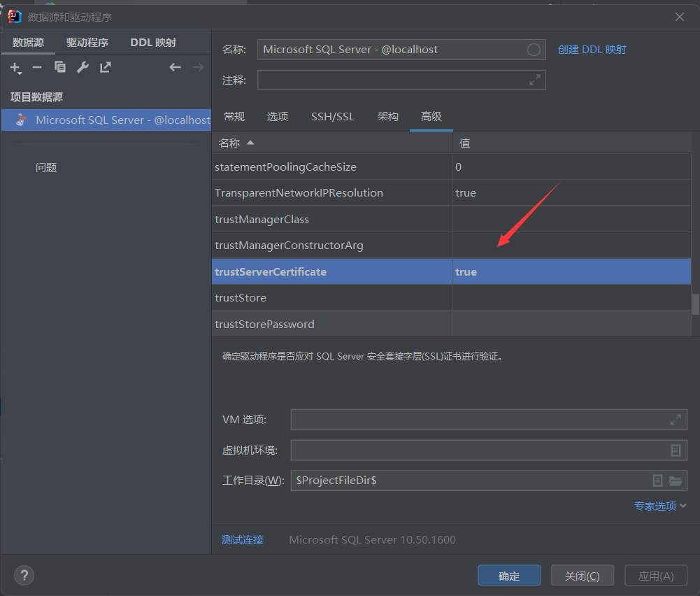Open the 架构 tab
The height and width of the screenshot is (596, 700).
(x=387, y=117)
